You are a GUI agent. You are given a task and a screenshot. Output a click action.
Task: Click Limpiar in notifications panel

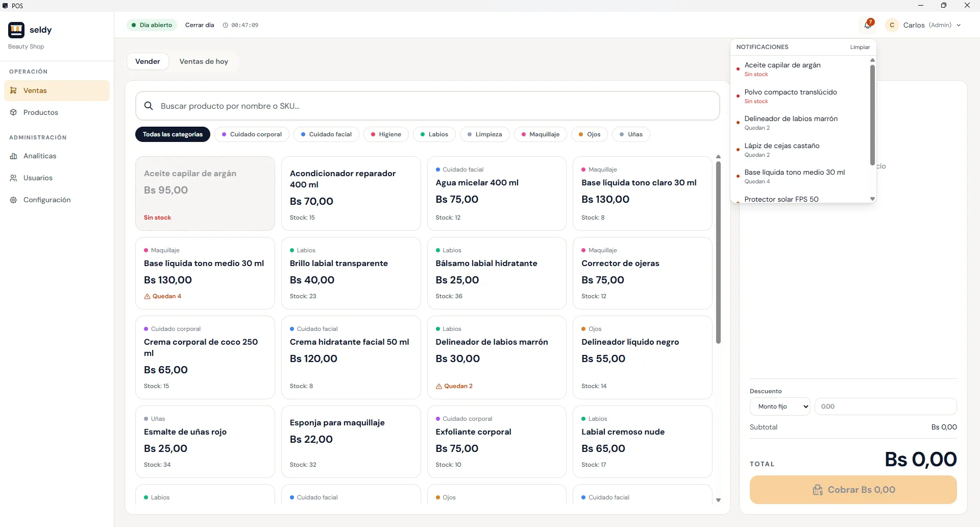point(860,47)
